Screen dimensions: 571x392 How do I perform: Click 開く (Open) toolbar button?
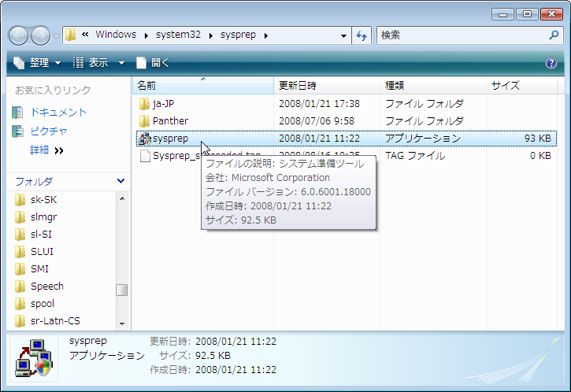(x=153, y=63)
